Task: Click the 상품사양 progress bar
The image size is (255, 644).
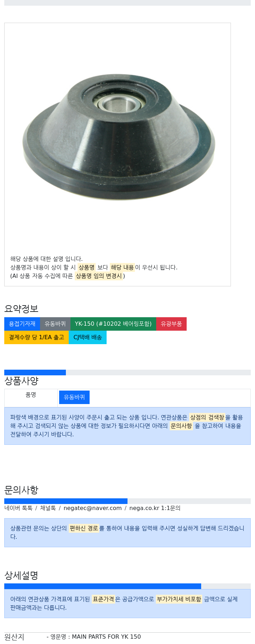Action: [127, 373]
